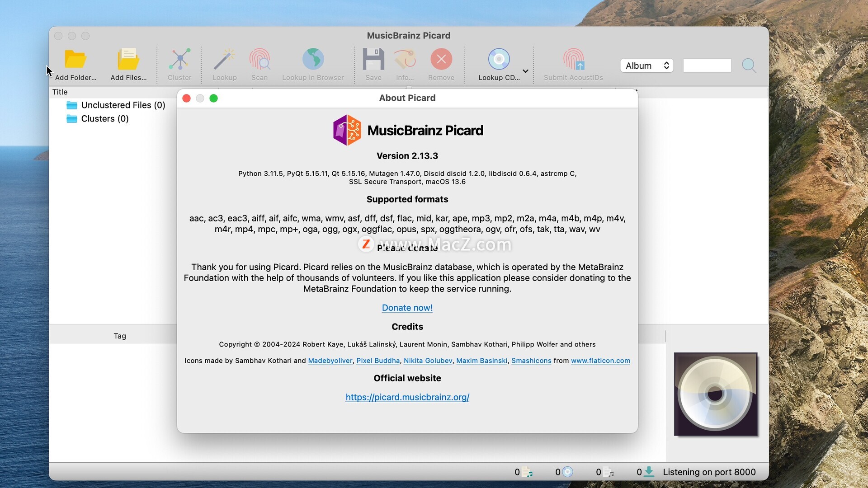Click the Scan fingerprint icon
The image size is (868, 488).
coord(259,59)
